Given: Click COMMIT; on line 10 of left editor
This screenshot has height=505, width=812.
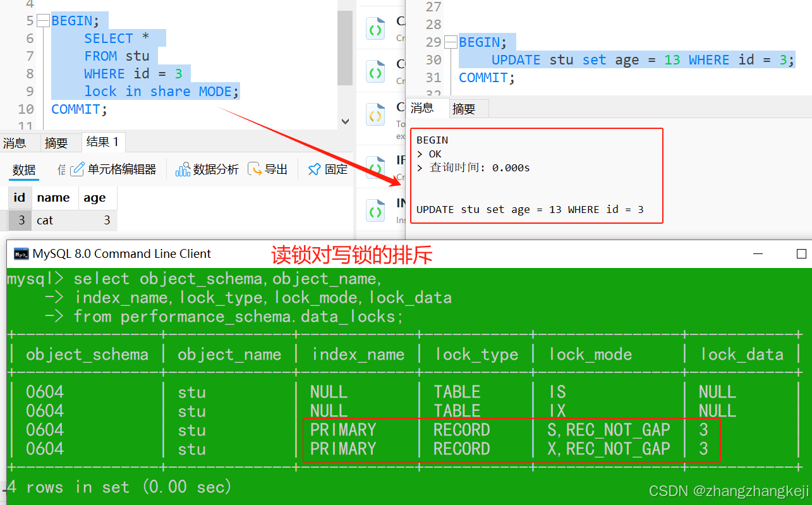Looking at the screenshot, I should click(80, 109).
